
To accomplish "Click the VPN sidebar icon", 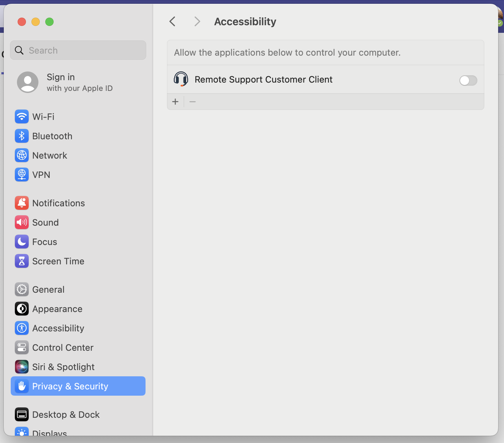I will [22, 175].
